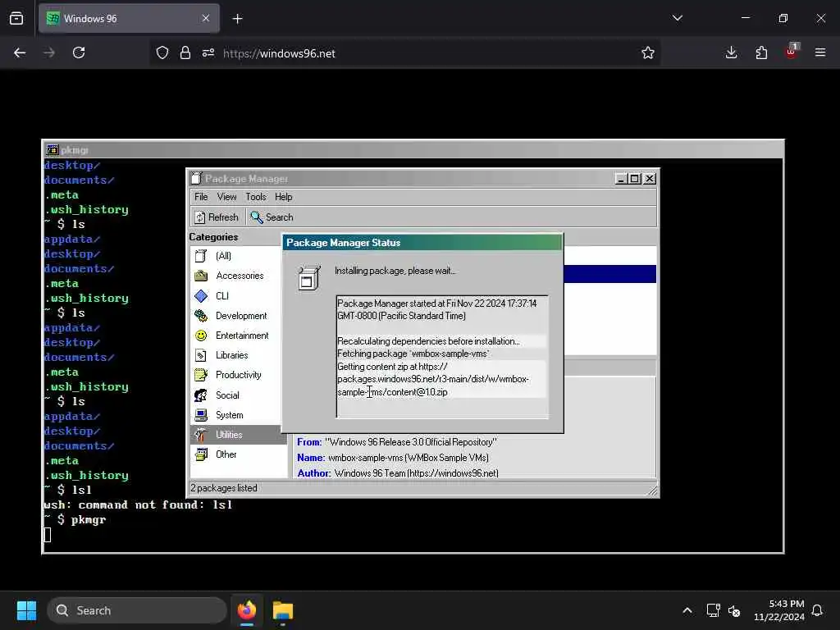Click the taskbar clock and date

tap(778, 610)
